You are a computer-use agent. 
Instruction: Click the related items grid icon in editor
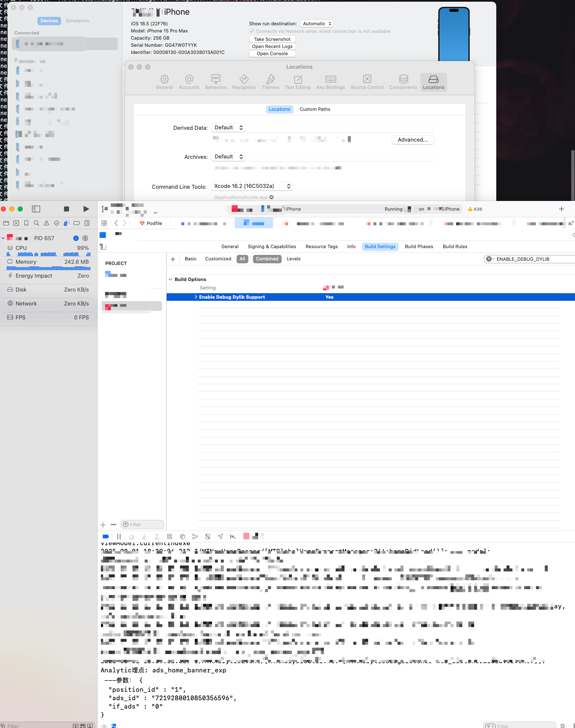coord(104,223)
